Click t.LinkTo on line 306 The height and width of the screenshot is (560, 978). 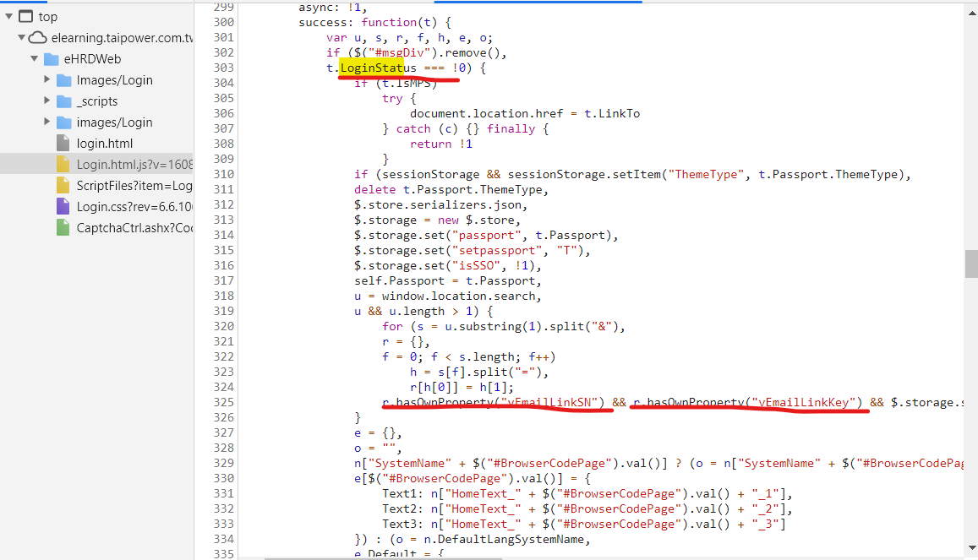[x=612, y=113]
